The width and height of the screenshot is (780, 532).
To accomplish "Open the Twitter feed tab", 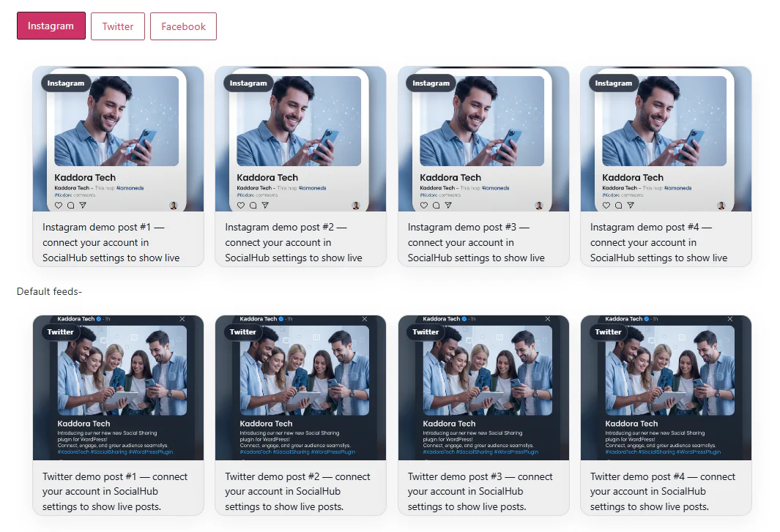I will pos(118,26).
